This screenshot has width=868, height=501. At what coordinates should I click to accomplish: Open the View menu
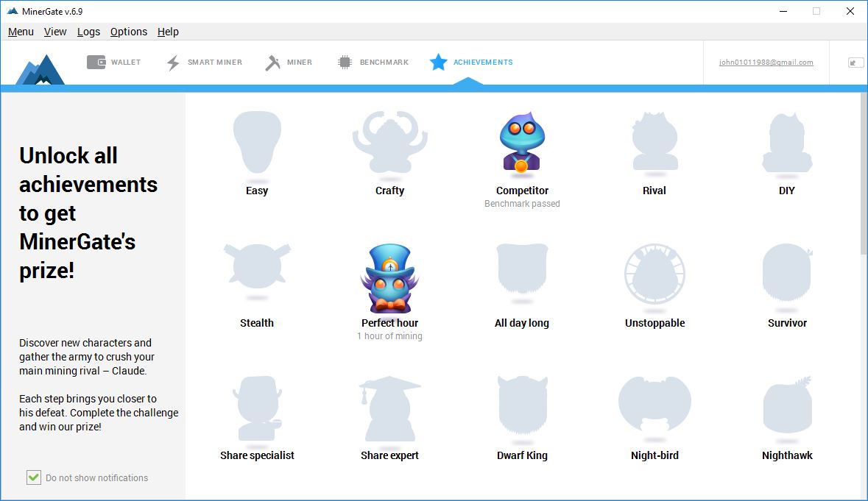55,32
